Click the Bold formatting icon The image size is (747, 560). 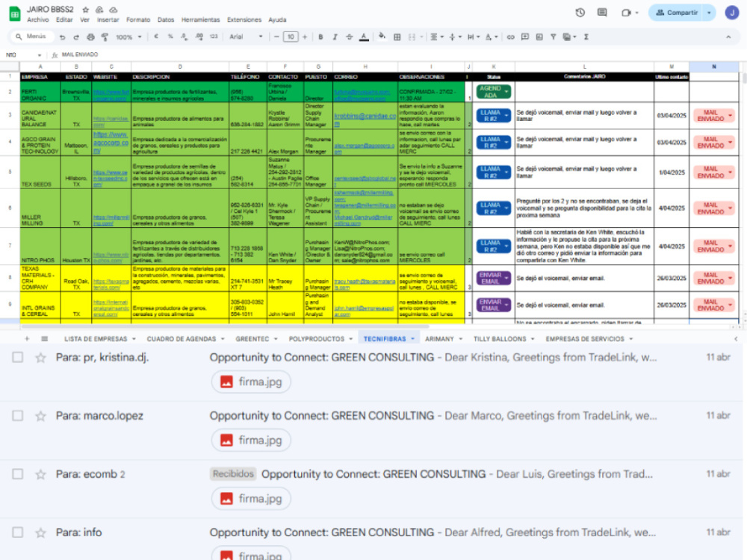320,37
